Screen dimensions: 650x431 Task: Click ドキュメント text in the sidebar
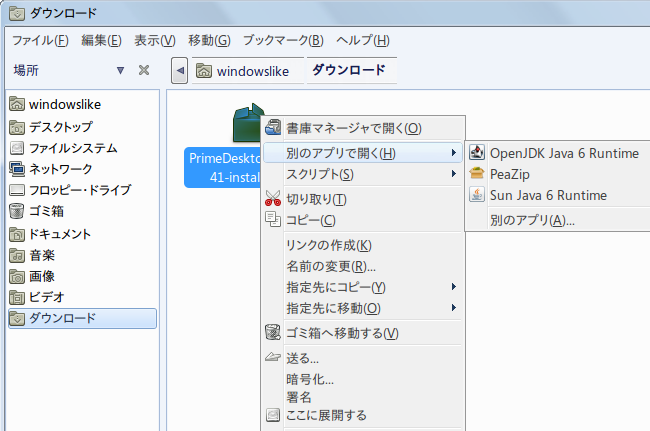[x=60, y=234]
